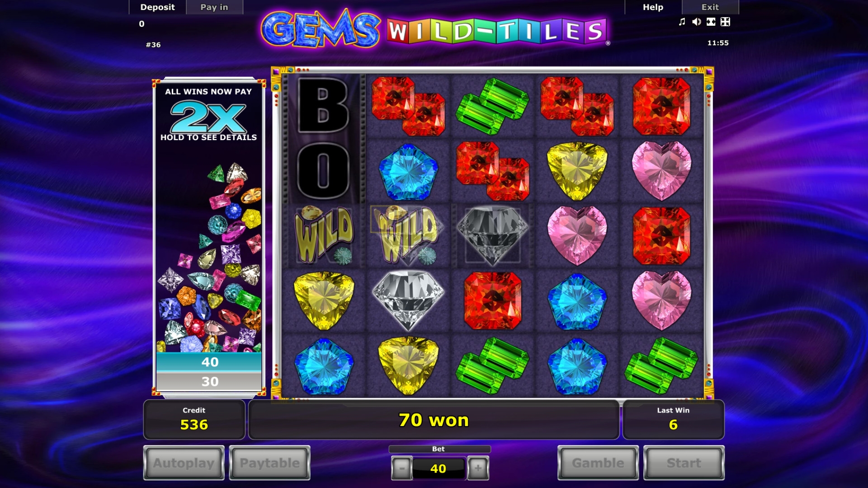Image resolution: width=868 pixels, height=488 pixels.
Task: Click the grey diamond in middle row
Action: point(492,235)
